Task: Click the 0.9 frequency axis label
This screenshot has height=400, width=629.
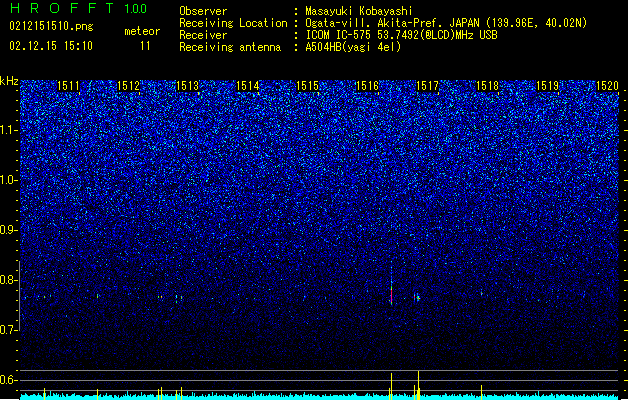Action: (x=9, y=230)
